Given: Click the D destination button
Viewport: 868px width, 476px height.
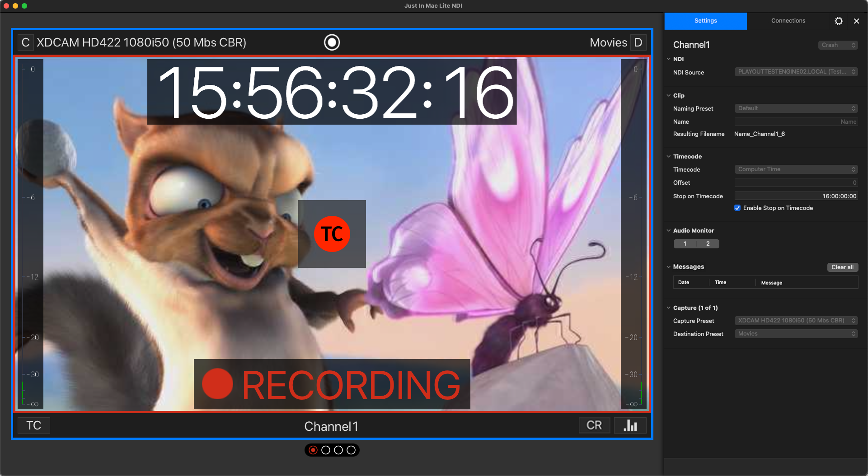Looking at the screenshot, I should click(638, 42).
